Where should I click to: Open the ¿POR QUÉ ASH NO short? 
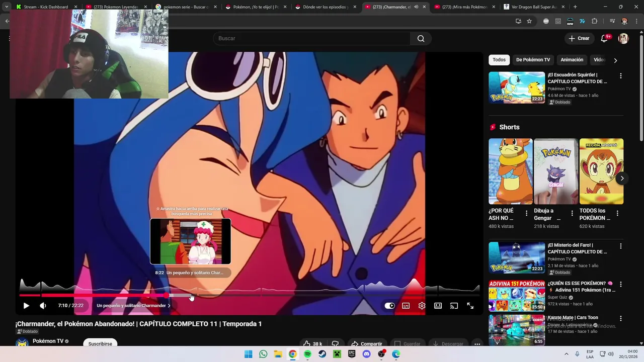tap(510, 171)
